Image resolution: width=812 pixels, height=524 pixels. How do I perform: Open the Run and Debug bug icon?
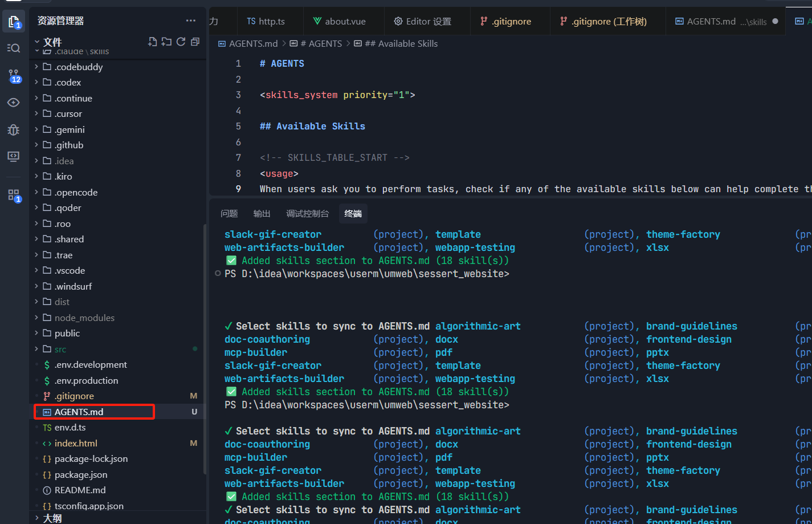coord(14,130)
